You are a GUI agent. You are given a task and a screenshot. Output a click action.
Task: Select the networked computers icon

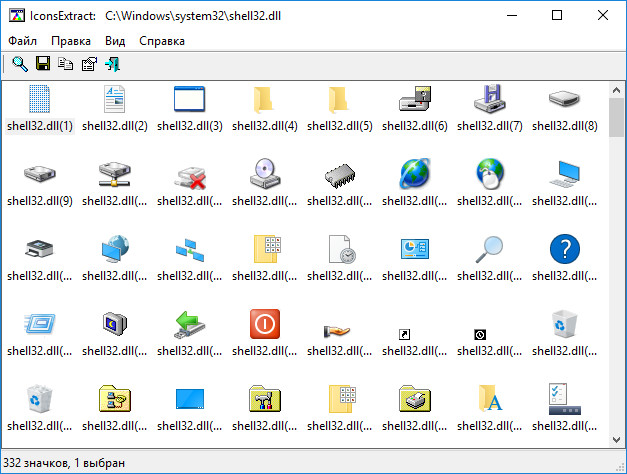pos(190,250)
